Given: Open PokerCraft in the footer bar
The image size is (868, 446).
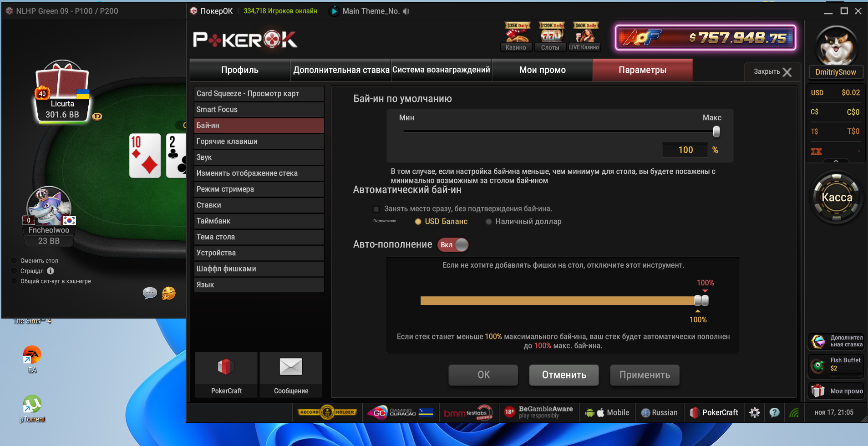Looking at the screenshot, I should tap(714, 412).
